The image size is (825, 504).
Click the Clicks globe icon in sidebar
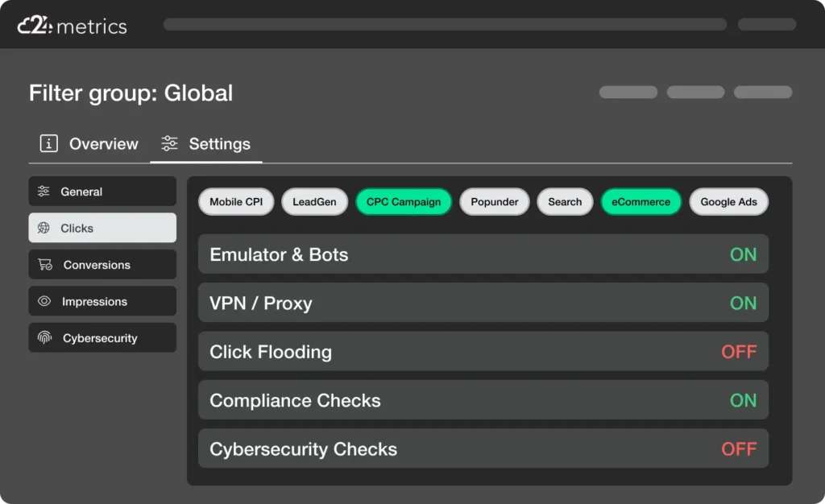pyautogui.click(x=44, y=228)
